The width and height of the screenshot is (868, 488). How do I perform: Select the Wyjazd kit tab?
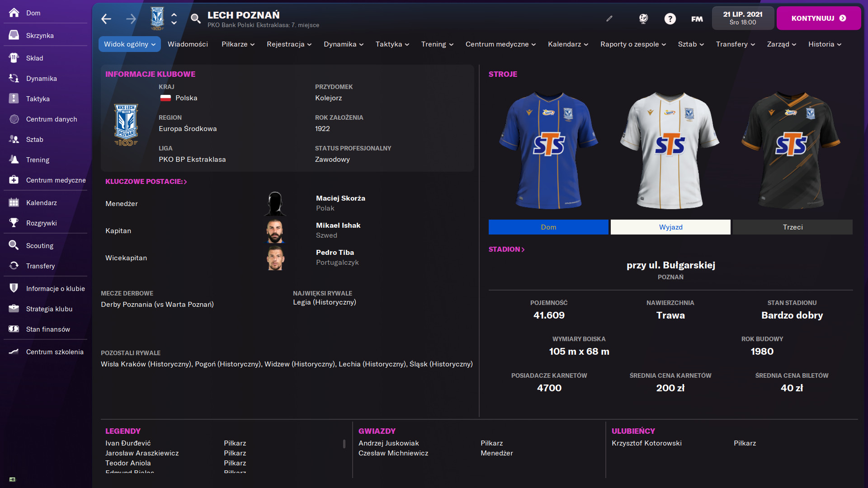coord(670,227)
